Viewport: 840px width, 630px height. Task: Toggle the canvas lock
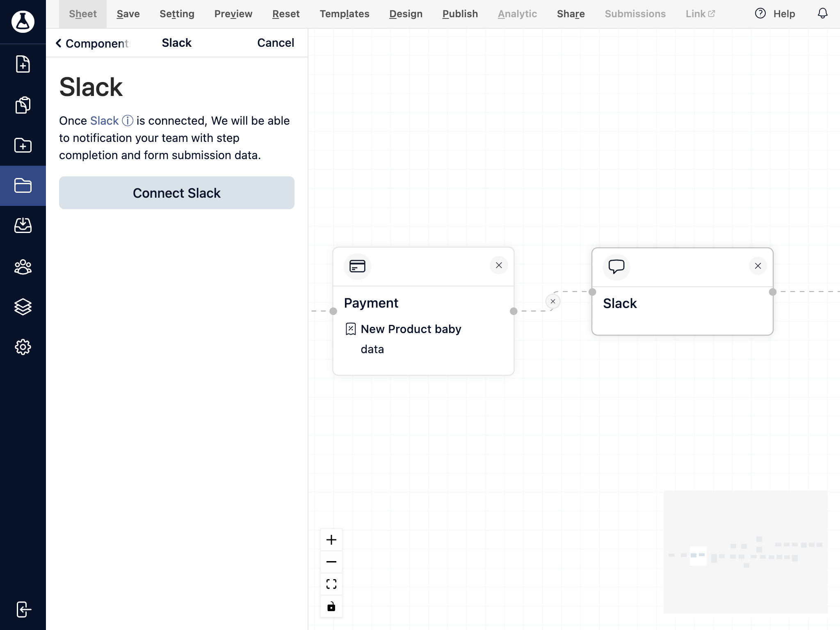[331, 606]
